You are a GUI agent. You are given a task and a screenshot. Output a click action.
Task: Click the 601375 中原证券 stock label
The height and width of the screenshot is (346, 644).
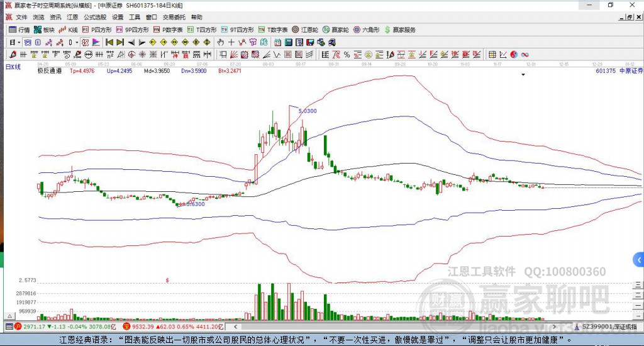(619, 70)
